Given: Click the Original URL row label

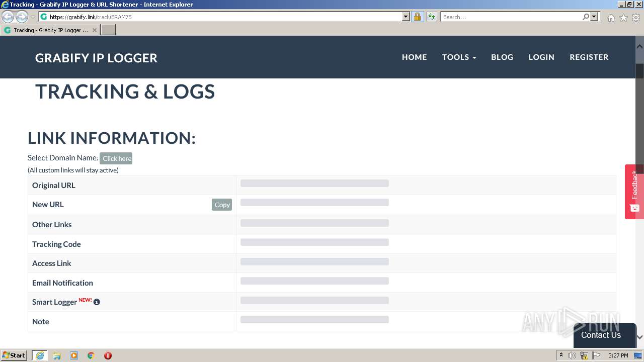Looking at the screenshot, I should coord(54,185).
